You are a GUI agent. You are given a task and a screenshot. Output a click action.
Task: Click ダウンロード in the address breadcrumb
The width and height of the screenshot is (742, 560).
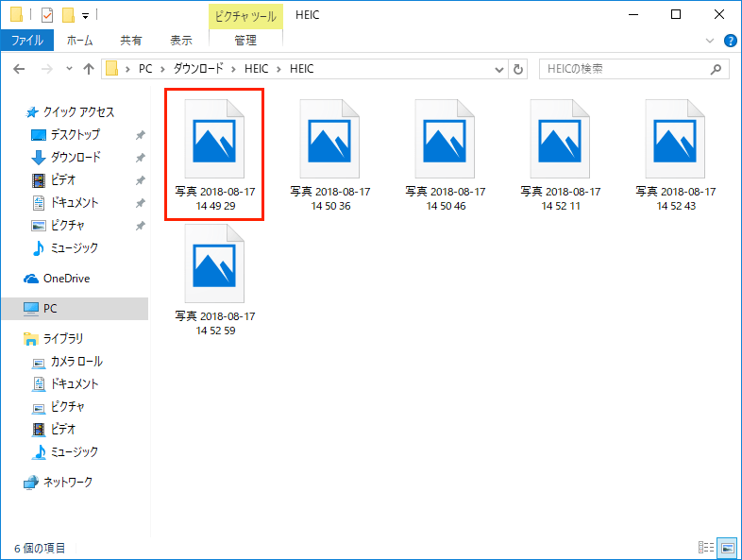[x=198, y=69]
